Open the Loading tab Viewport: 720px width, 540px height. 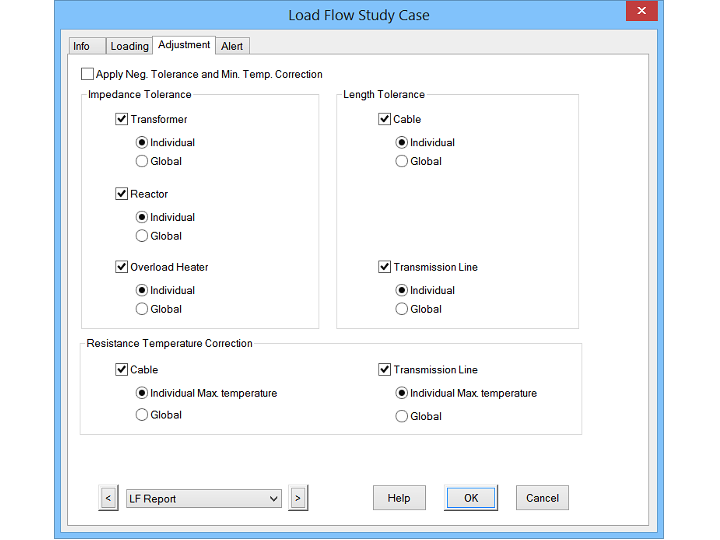[129, 46]
